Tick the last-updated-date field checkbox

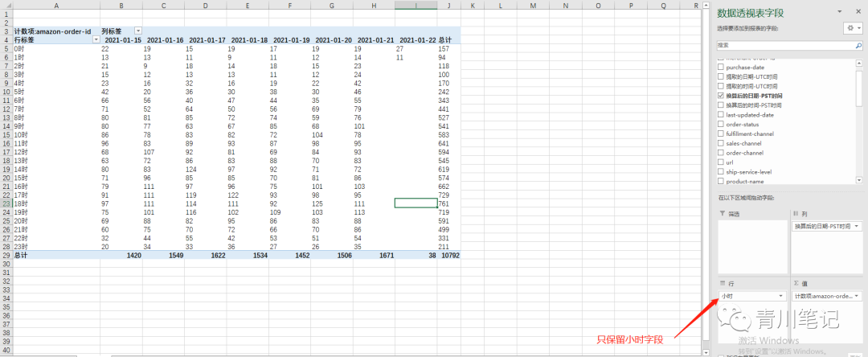[x=720, y=114]
